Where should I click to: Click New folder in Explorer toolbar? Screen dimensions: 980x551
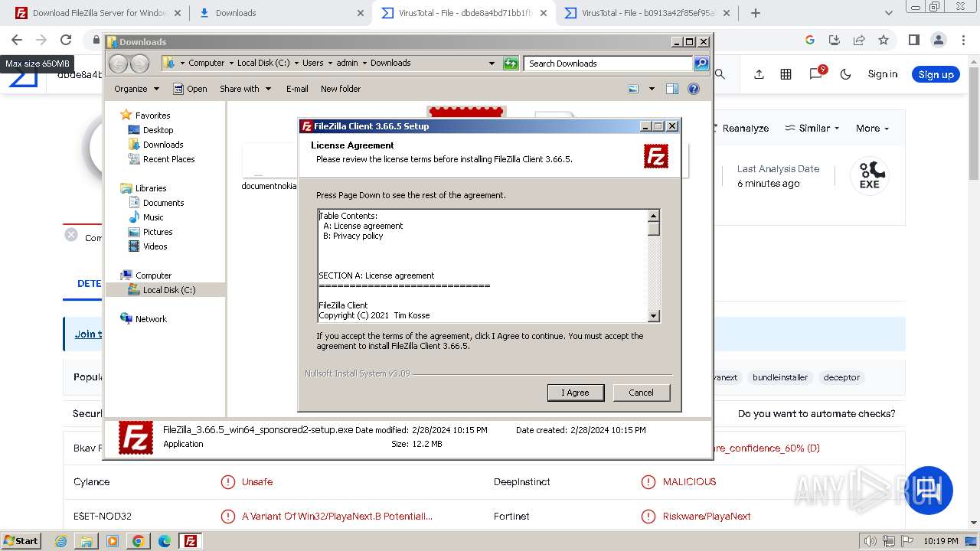[x=341, y=89]
